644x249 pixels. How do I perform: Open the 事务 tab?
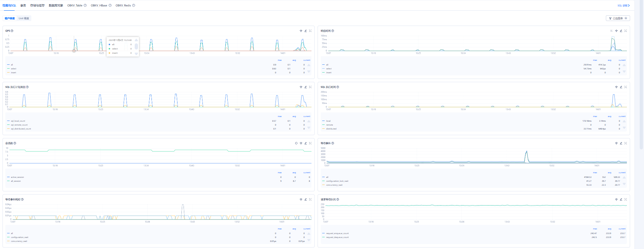[x=23, y=5]
